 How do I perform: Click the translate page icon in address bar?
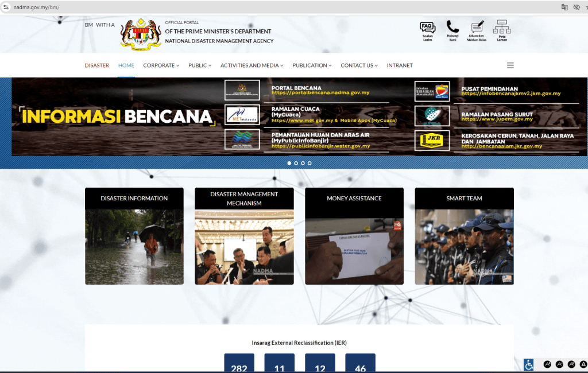click(564, 7)
